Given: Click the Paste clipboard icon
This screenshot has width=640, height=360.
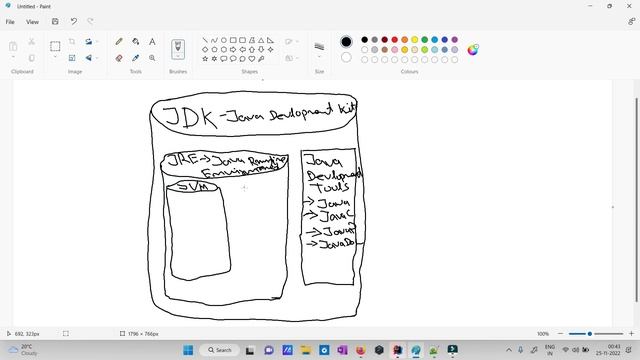Looking at the screenshot, I should (x=13, y=46).
